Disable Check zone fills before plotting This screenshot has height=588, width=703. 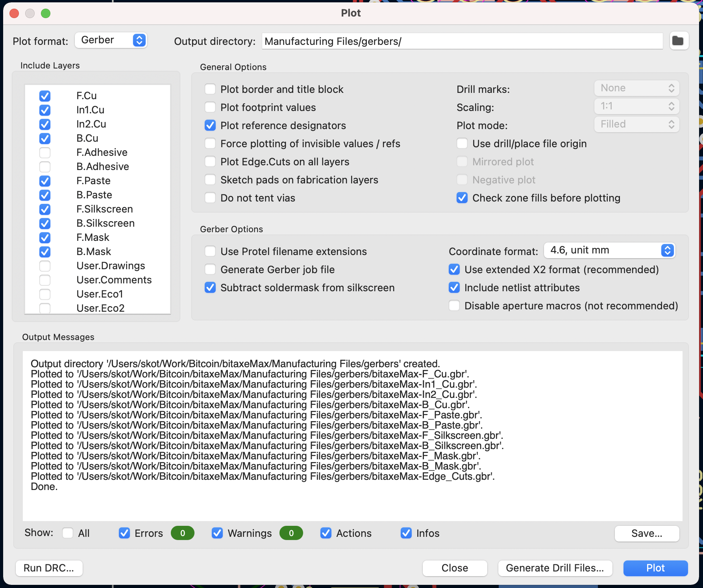[x=462, y=198]
